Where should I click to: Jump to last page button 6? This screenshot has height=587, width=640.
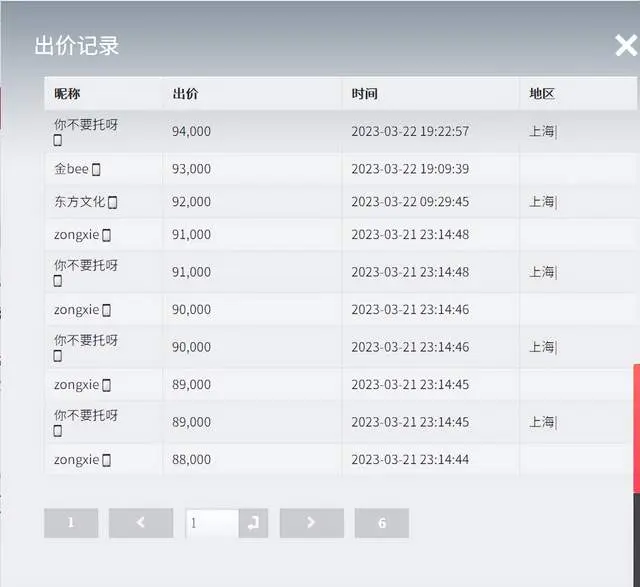pyautogui.click(x=382, y=523)
